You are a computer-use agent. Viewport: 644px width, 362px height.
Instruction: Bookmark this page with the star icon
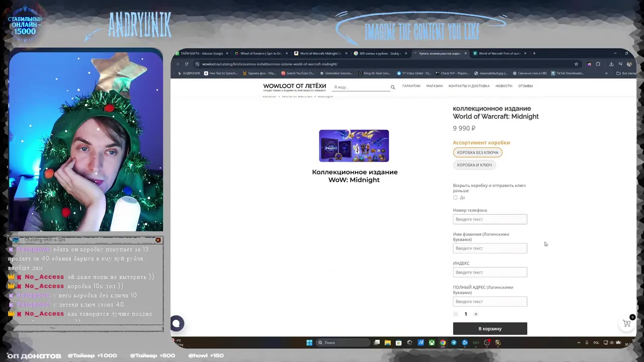coord(576,64)
